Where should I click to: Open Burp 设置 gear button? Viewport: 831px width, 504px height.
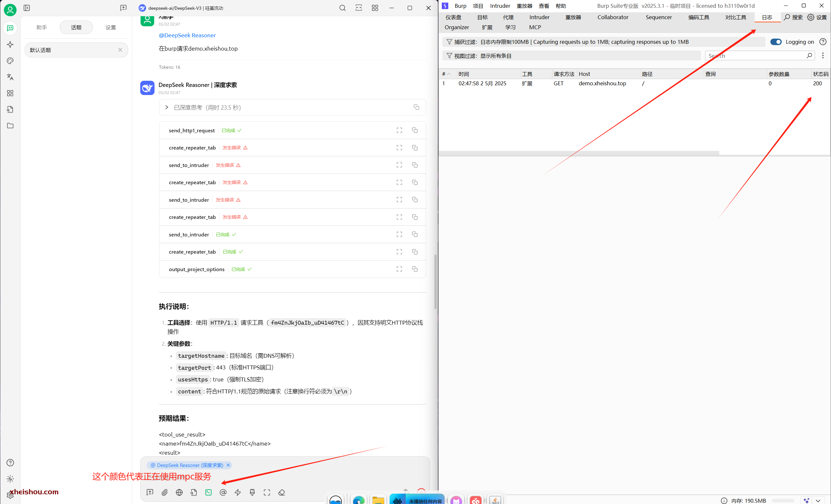817,17
